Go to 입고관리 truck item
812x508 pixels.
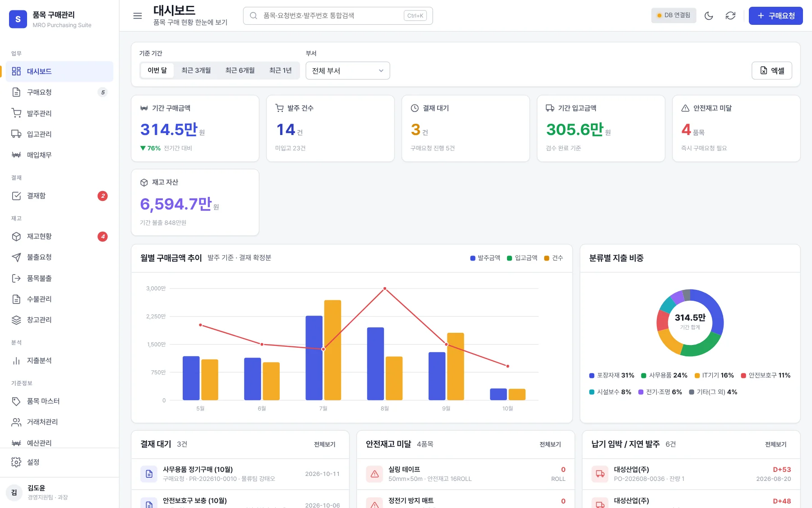[x=60, y=134]
